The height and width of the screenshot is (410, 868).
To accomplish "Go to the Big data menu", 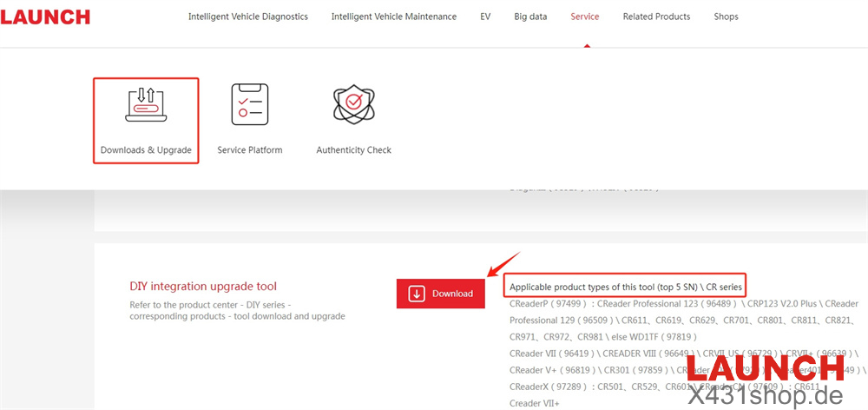I will click(x=530, y=17).
